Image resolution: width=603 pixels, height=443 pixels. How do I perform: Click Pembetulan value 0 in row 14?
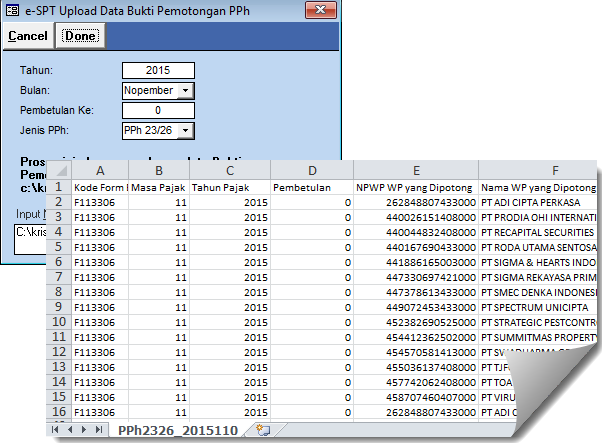312,382
